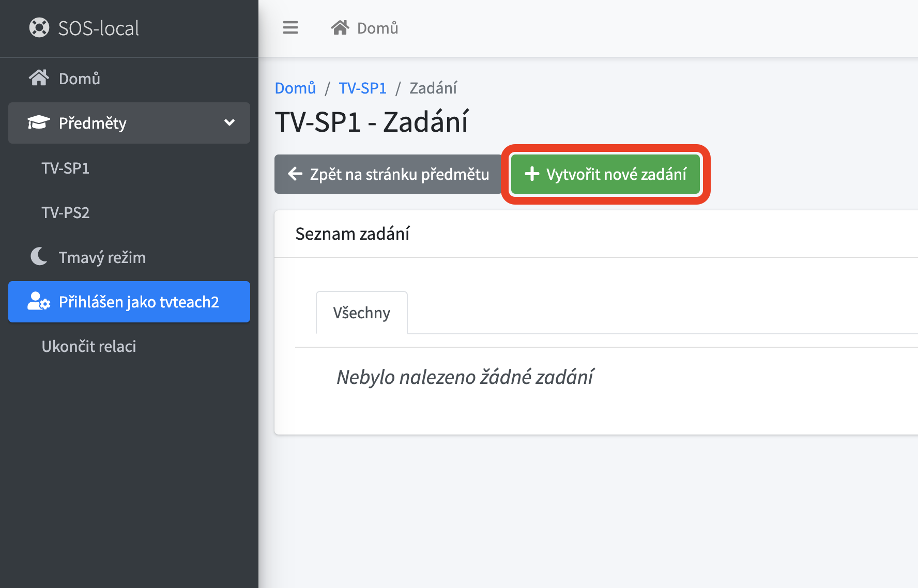
Task: Open TV-PS2 subject in sidebar
Action: [66, 212]
